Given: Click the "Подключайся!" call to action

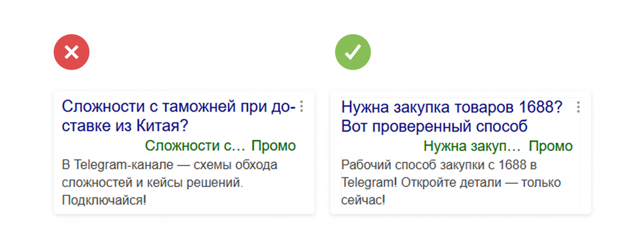Looking at the screenshot, I should [x=104, y=200].
